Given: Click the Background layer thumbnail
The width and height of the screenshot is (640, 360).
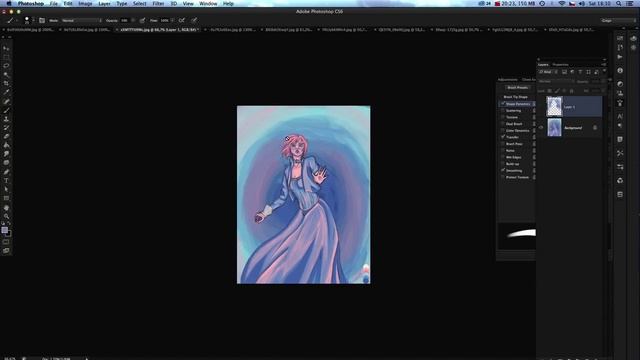Looking at the screenshot, I should pos(554,128).
